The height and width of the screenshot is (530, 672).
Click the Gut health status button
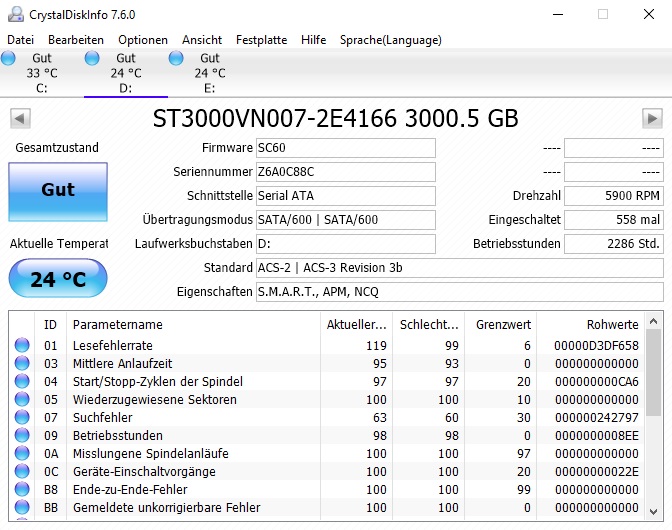pos(58,192)
